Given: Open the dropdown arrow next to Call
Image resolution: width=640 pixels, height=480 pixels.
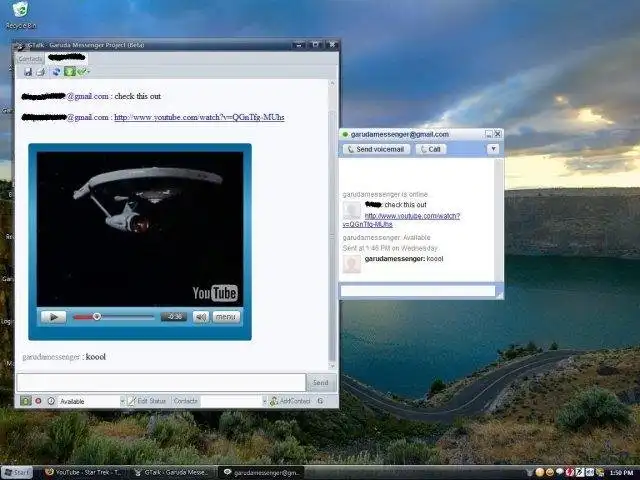Looking at the screenshot, I should pyautogui.click(x=493, y=149).
